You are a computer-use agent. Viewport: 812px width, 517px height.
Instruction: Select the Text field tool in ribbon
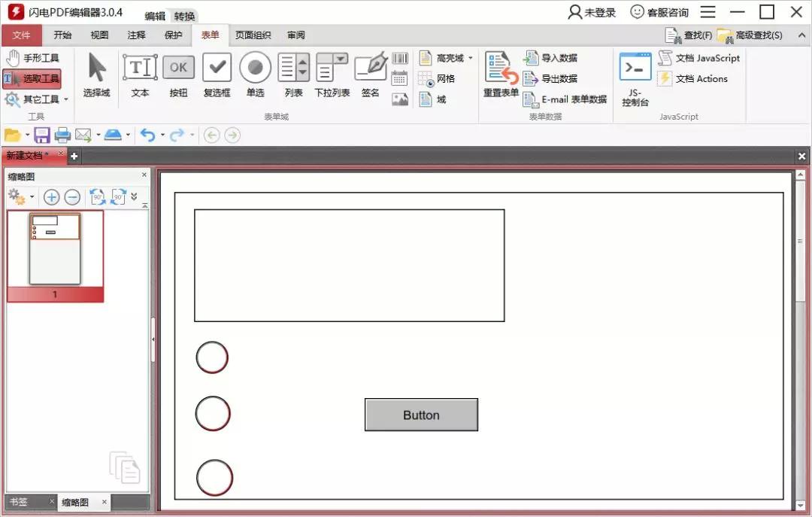pyautogui.click(x=140, y=75)
